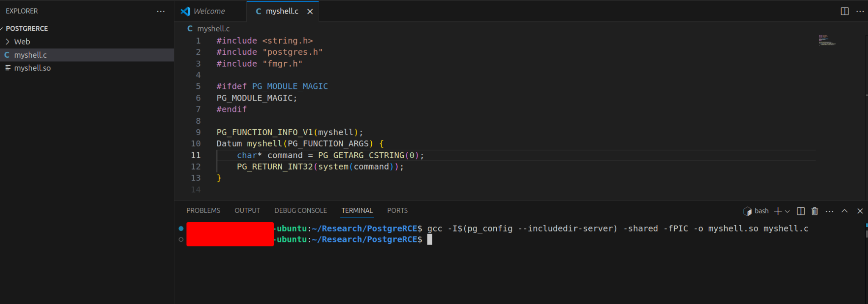Select myshell.c in the Explorer tree
This screenshot has width=868, height=304.
87,55
